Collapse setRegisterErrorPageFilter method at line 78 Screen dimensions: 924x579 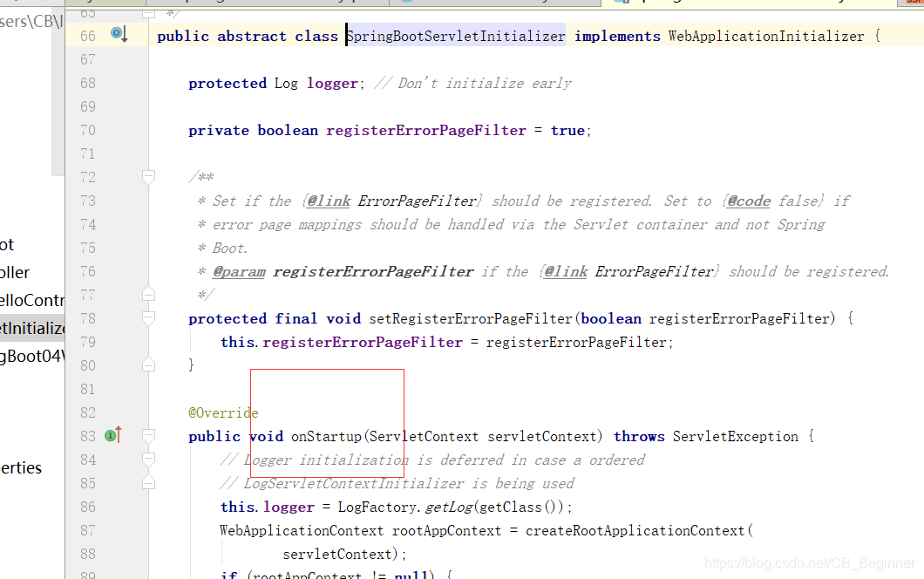coord(148,318)
